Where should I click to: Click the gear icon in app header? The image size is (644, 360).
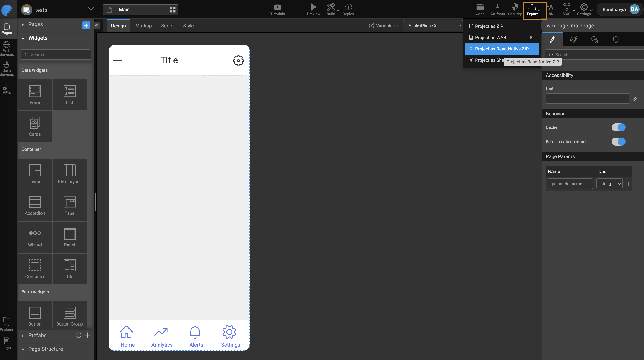pyautogui.click(x=238, y=60)
